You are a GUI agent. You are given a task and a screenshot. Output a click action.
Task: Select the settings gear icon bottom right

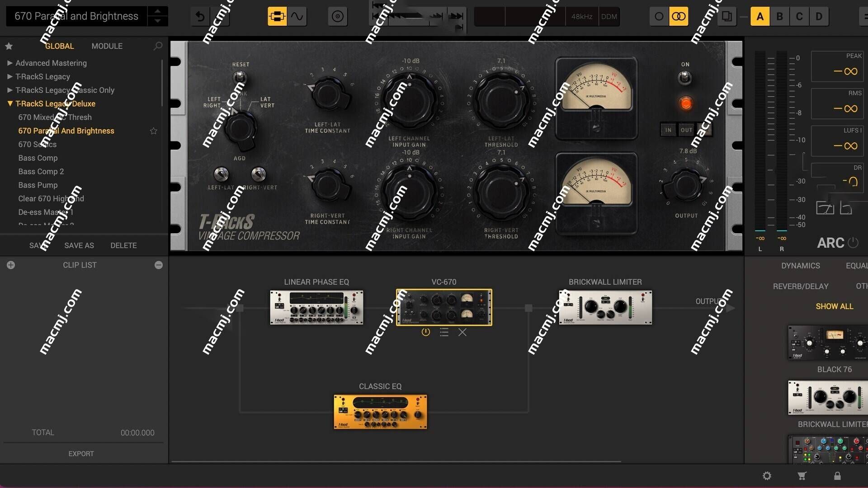pyautogui.click(x=767, y=475)
